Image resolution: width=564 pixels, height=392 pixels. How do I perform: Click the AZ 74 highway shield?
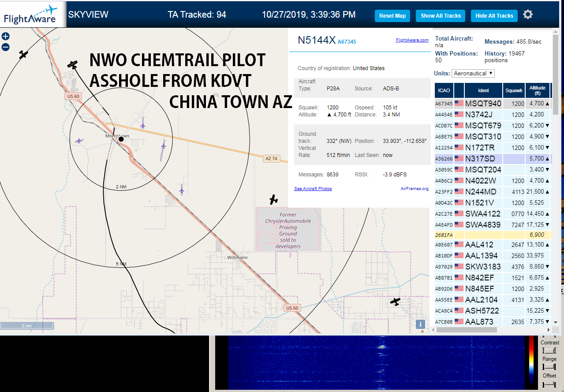click(x=271, y=159)
